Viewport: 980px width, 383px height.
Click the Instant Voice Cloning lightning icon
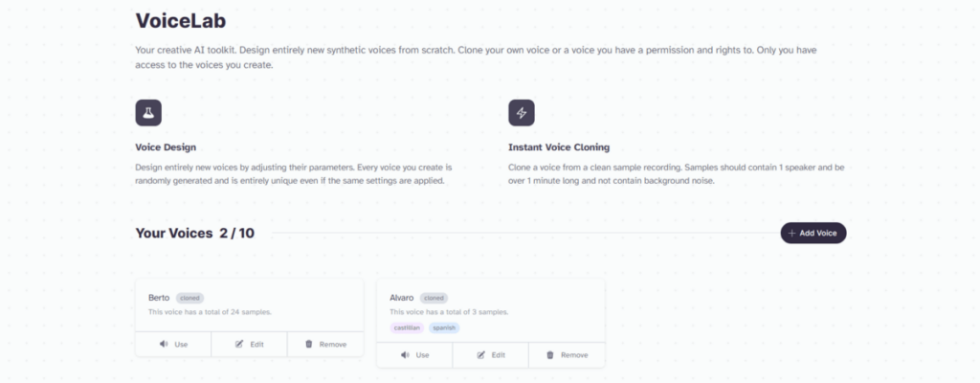click(x=522, y=113)
